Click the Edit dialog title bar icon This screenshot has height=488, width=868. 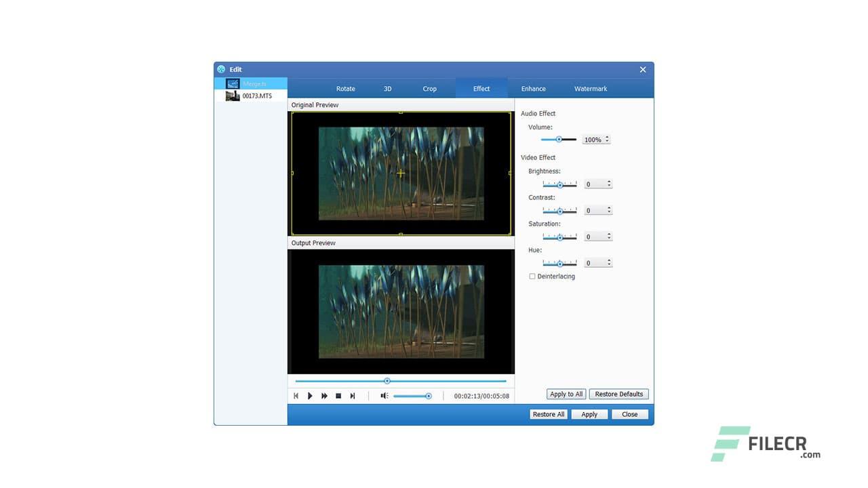(x=220, y=69)
